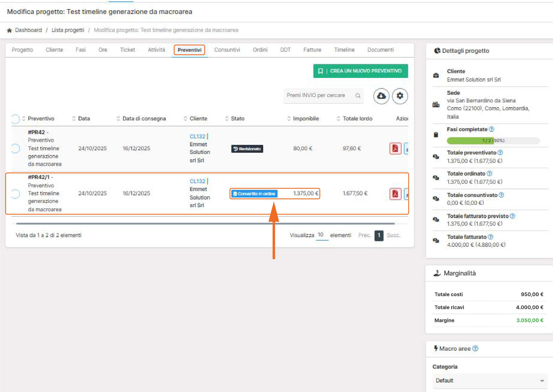Screen dimensions: 553x392
Task: Open PDF for quote #PR42/1
Action: 395,194
